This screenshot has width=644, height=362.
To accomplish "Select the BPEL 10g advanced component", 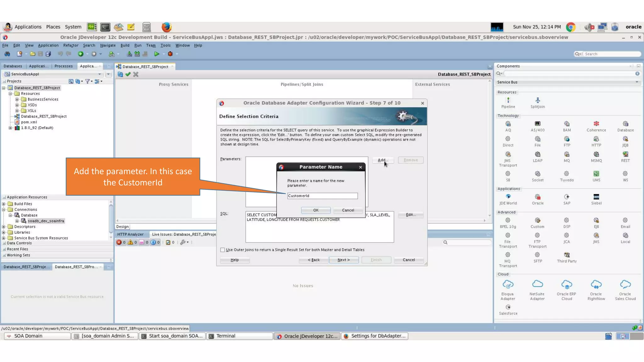I will (508, 220).
